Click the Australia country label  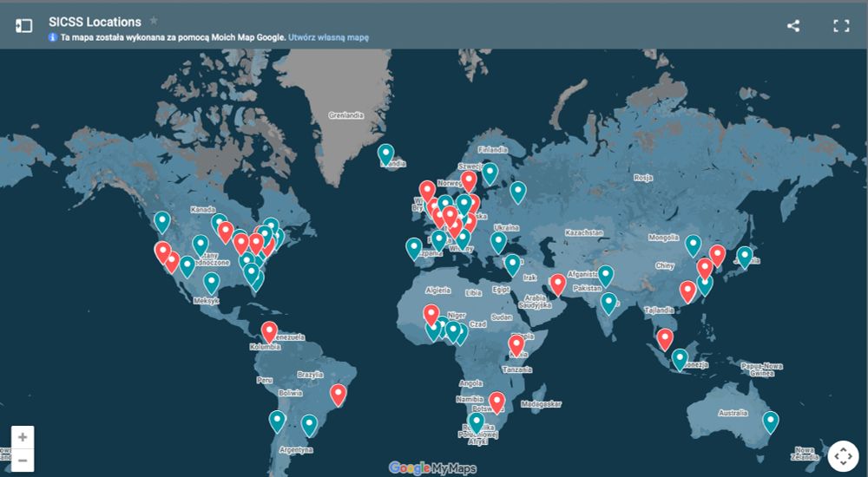tap(733, 413)
